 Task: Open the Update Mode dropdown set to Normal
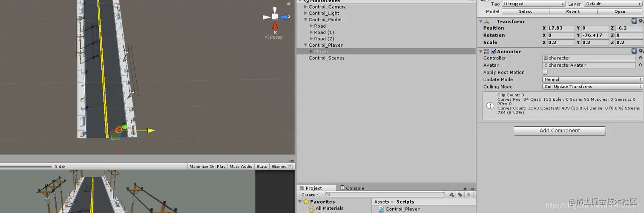[x=592, y=80]
